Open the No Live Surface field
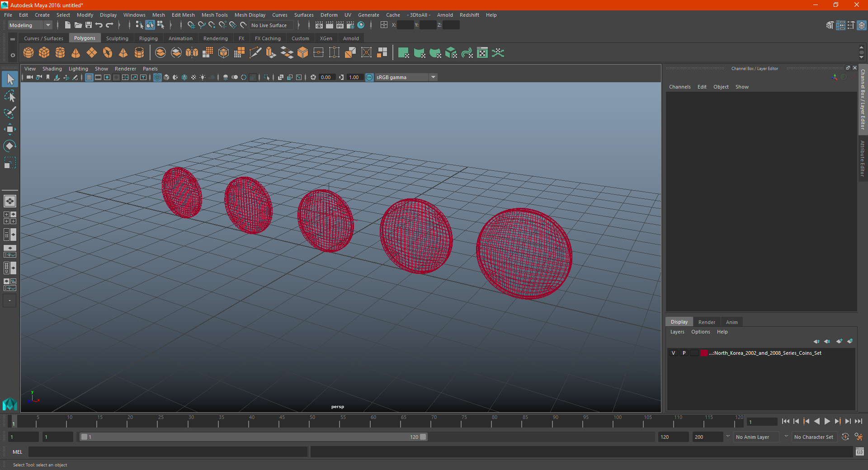The image size is (868, 470). (271, 25)
